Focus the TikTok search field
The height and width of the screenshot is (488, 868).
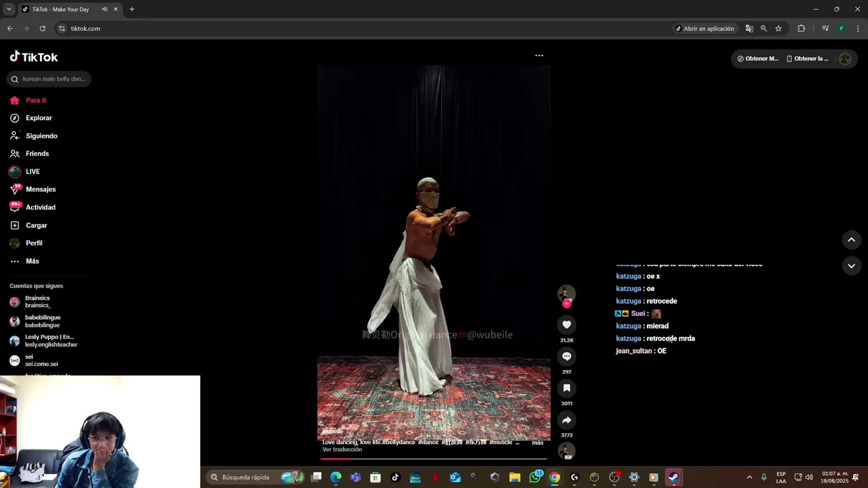49,79
